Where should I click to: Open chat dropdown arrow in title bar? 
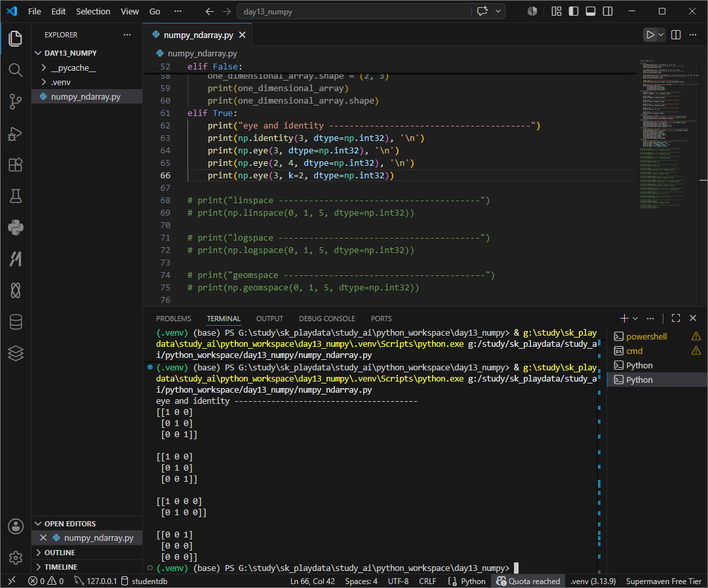498,11
